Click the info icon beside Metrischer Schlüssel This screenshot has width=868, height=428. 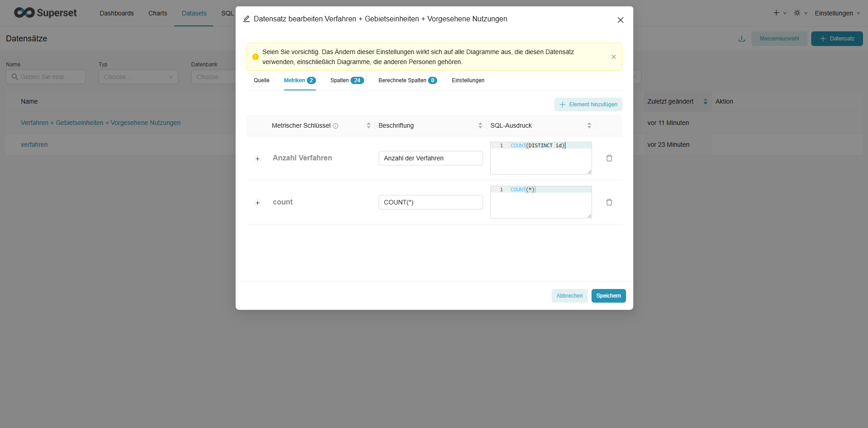click(x=335, y=126)
